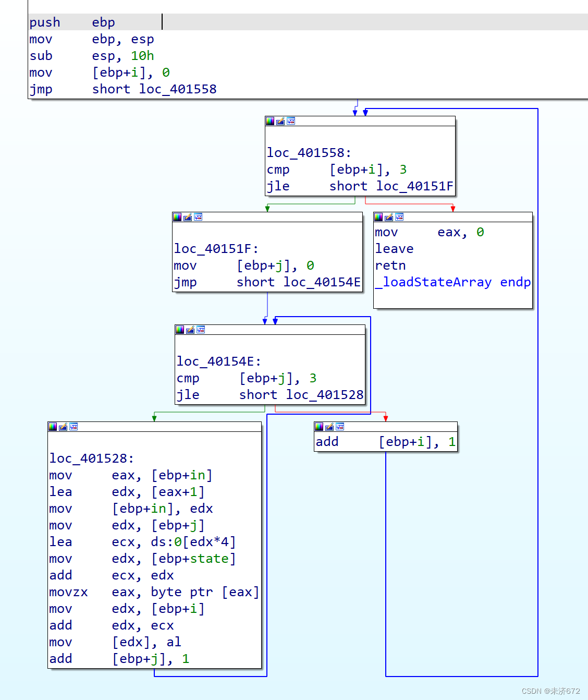Click the 'add edx, ecx' instruction
Screen dimensions: 588x700
112,625
